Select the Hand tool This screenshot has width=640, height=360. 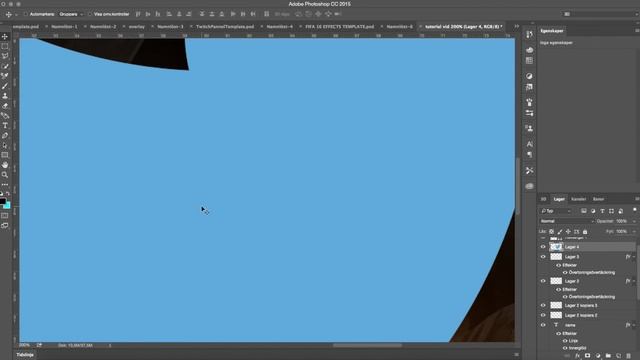[x=5, y=165]
